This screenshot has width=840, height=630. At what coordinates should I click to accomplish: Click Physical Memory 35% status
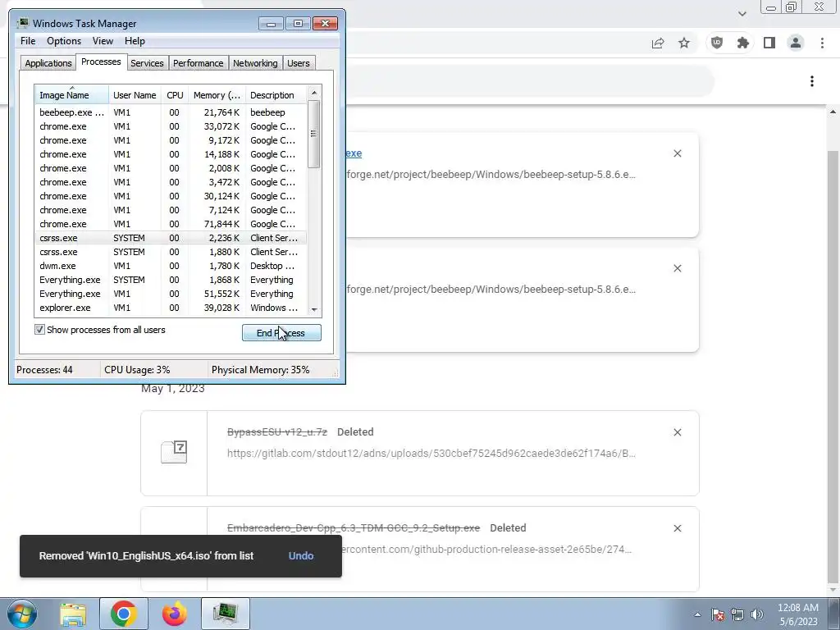260,370
